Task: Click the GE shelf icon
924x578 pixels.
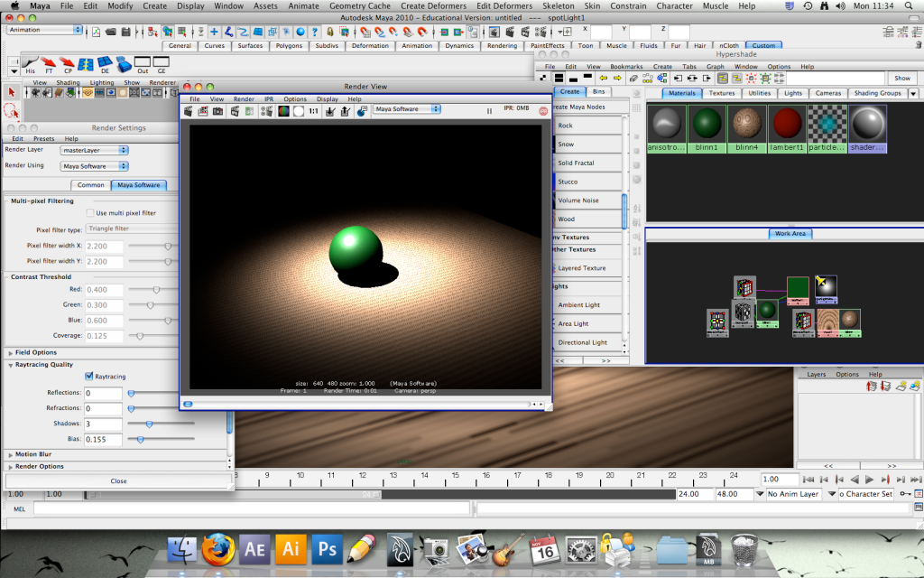Action: (x=161, y=65)
